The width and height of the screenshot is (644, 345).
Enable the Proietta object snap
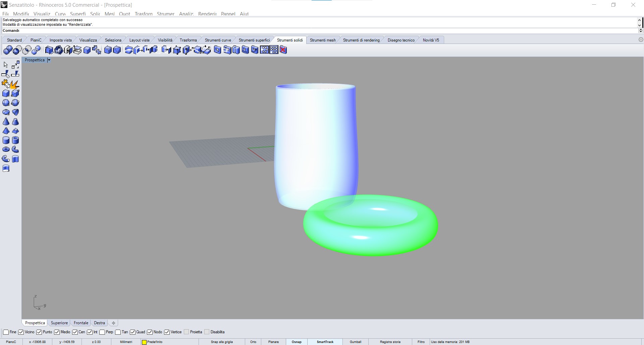(x=186, y=332)
